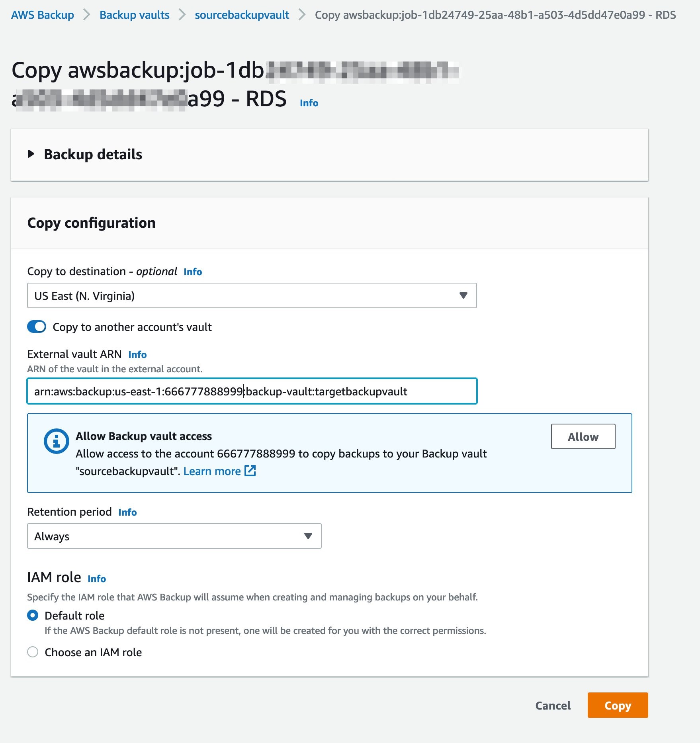The image size is (700, 743).
Task: Open the Retention period Always dropdown
Action: coord(174,536)
